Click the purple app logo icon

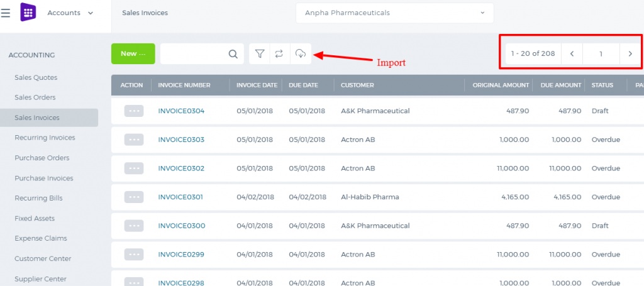point(28,13)
